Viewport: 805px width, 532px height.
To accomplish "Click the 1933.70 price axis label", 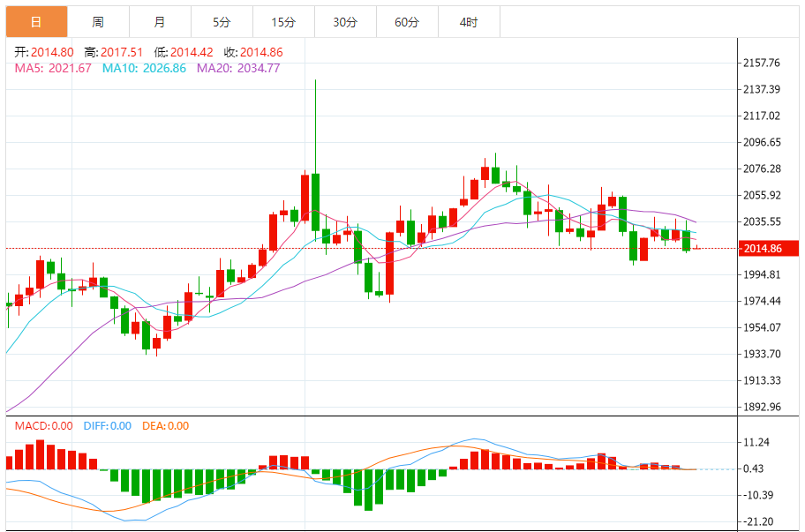I will pyautogui.click(x=762, y=354).
